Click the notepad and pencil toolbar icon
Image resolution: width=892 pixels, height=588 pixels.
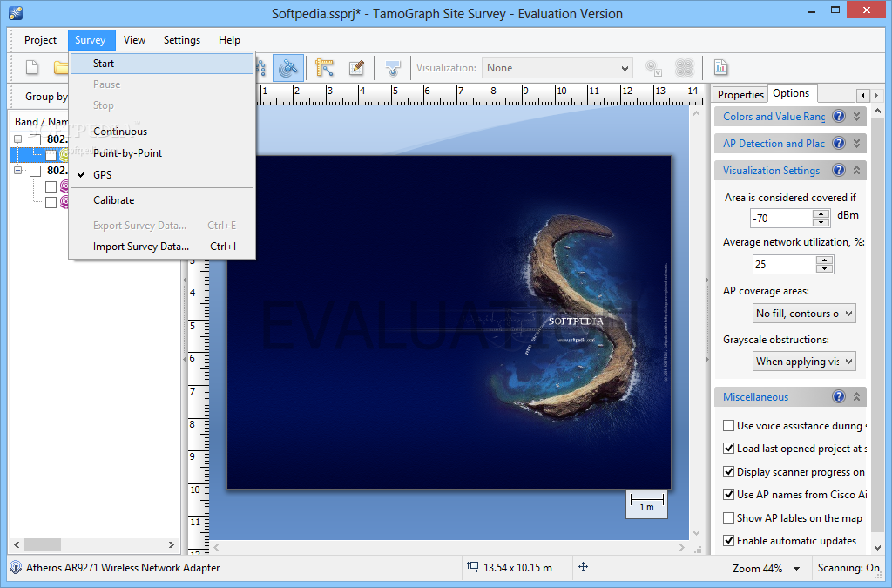[x=356, y=68]
